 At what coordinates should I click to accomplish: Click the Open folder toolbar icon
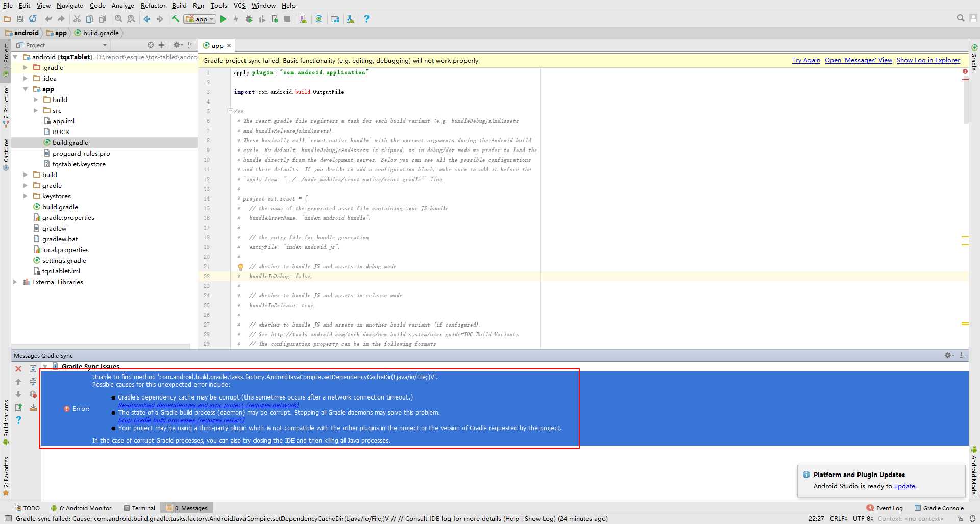7,19
